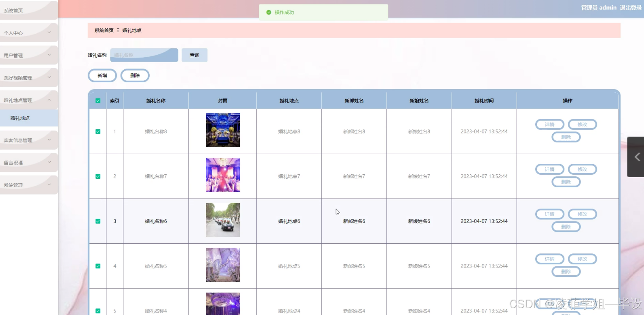Collapse the 婚礼地点管理 sidebar menu
Viewport: 644px width, 315px height.
(28, 100)
